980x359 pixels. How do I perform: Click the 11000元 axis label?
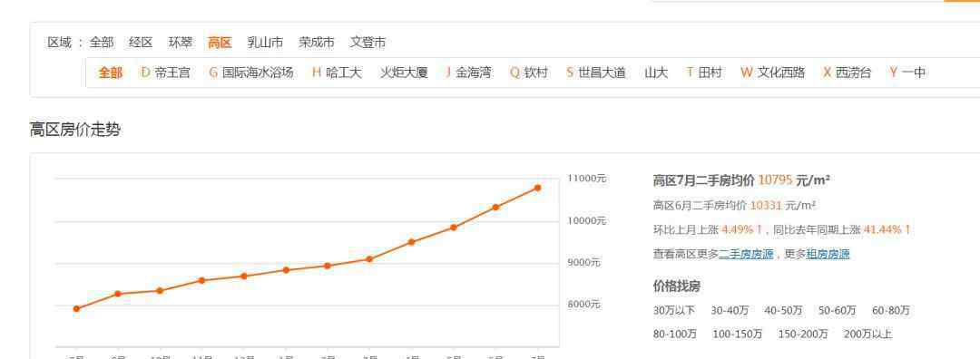tap(587, 179)
